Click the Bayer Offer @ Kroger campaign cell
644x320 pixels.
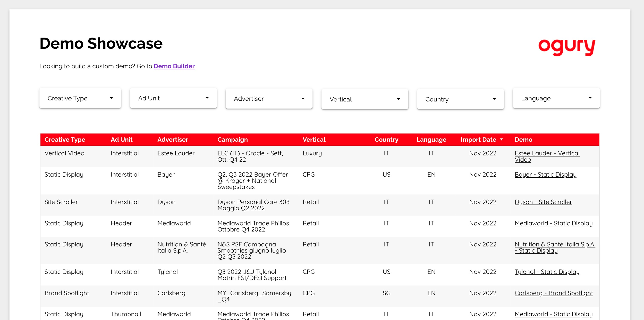pyautogui.click(x=252, y=181)
